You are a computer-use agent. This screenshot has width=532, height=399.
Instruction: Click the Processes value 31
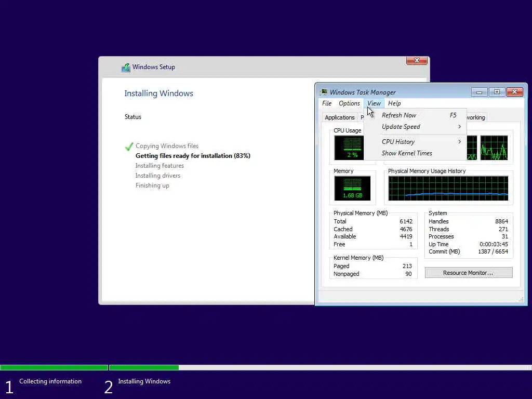(x=505, y=236)
